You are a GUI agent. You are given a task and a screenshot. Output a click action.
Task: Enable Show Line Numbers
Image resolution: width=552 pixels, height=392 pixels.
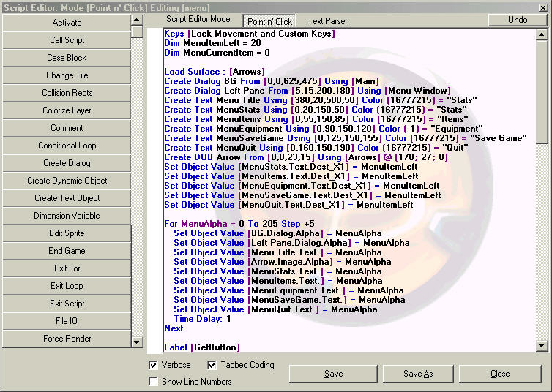click(x=153, y=381)
